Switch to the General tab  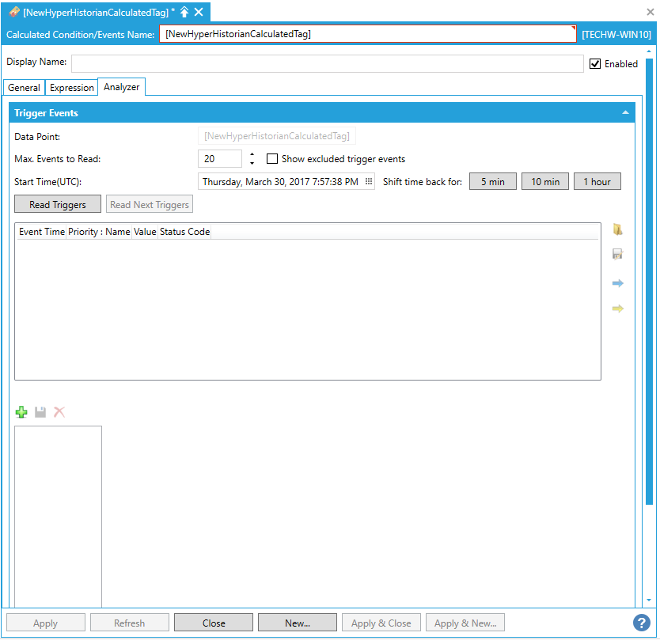tap(24, 88)
